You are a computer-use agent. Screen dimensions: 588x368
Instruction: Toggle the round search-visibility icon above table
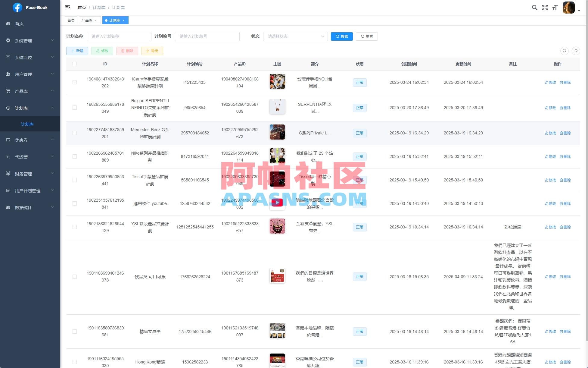[x=565, y=51]
